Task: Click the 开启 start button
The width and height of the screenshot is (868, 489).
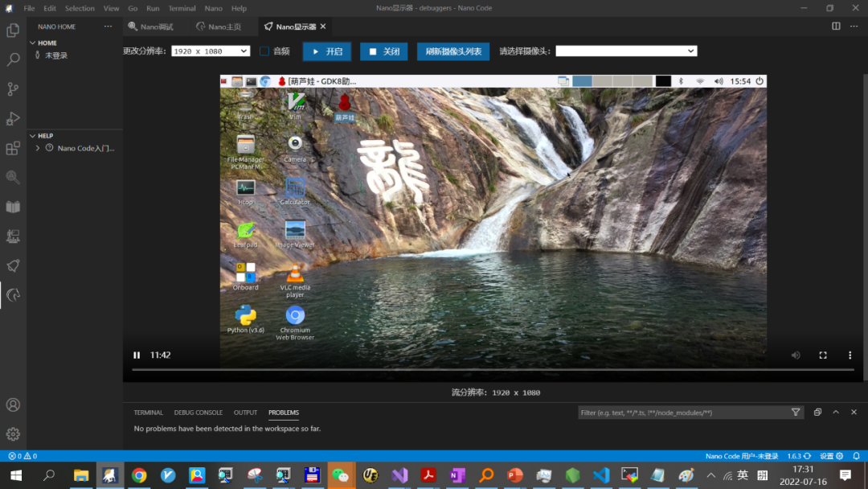Action: [326, 51]
